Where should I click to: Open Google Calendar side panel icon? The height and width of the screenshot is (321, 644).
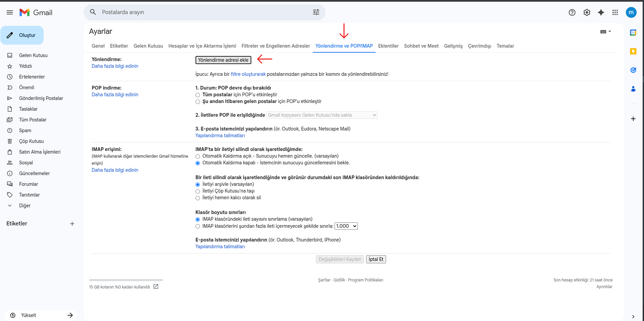pyautogui.click(x=633, y=33)
